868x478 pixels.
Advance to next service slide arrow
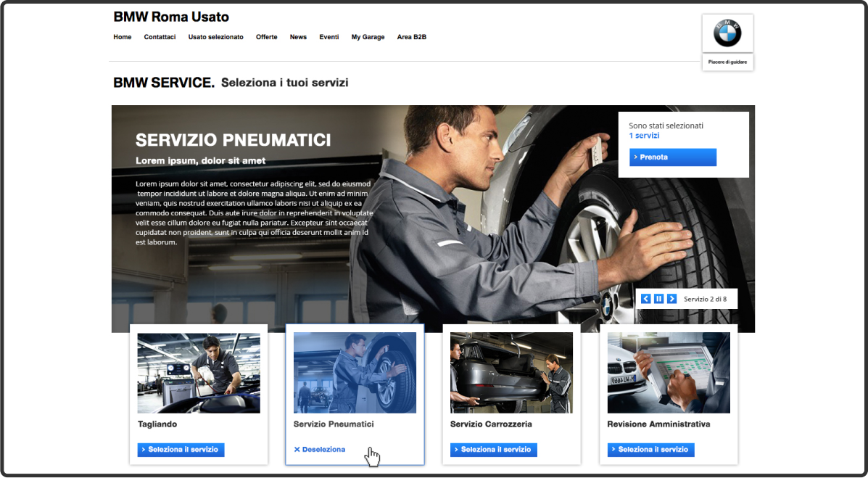pos(671,299)
